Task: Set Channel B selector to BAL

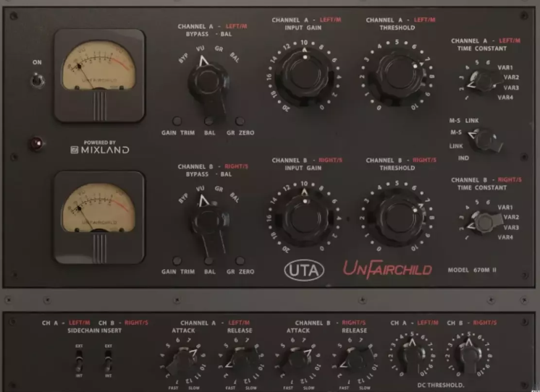Action: 235,197
